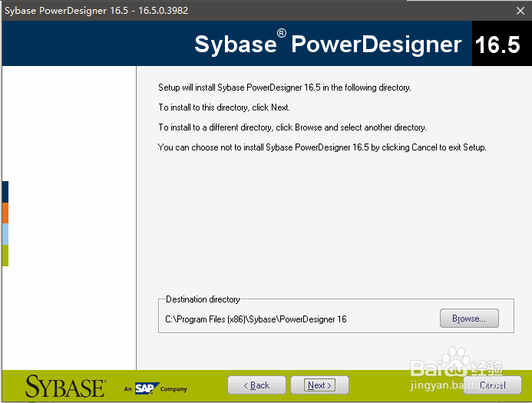Click the destination path C:\Program Files (x86)\Sybase\PowerDesigner 16

pos(256,319)
